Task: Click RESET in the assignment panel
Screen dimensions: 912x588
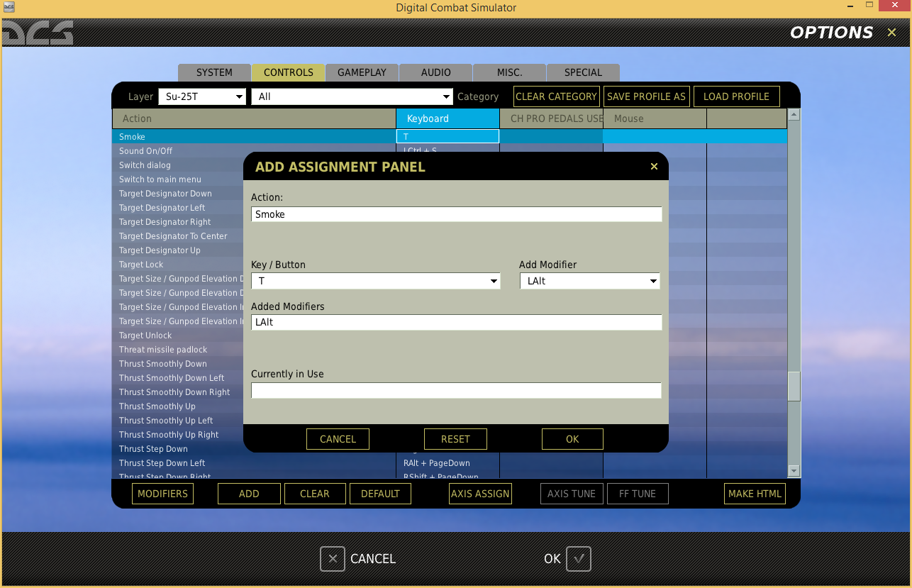Action: click(x=455, y=439)
